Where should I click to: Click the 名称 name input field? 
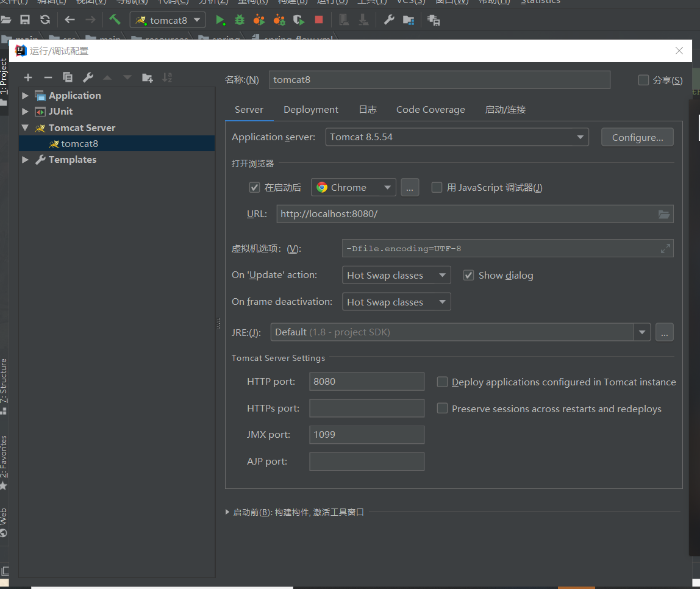click(x=439, y=80)
